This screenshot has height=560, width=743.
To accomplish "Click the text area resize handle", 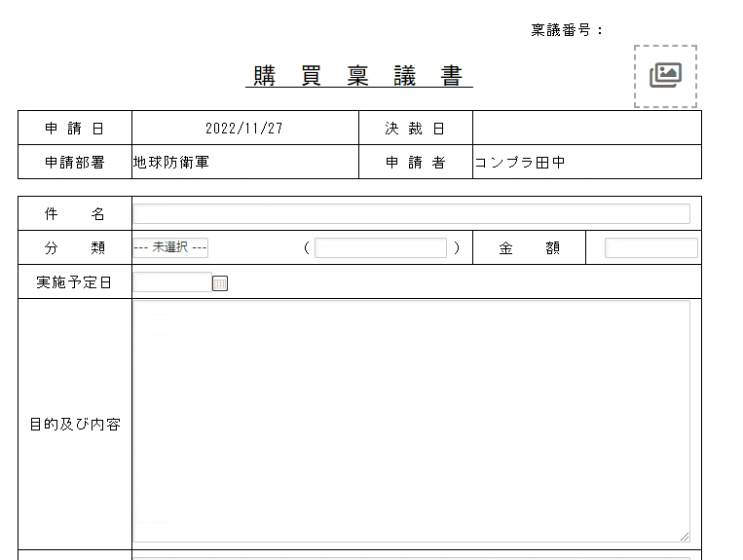I will coord(685,537).
